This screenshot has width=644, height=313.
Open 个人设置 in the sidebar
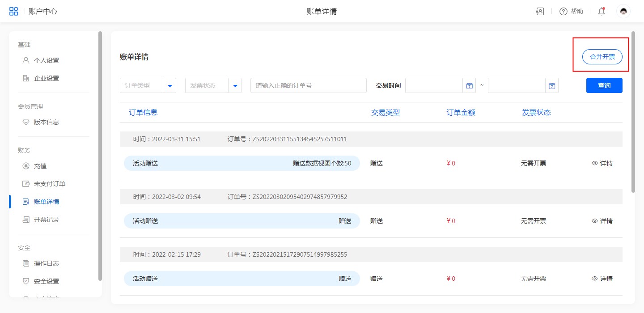(46, 60)
